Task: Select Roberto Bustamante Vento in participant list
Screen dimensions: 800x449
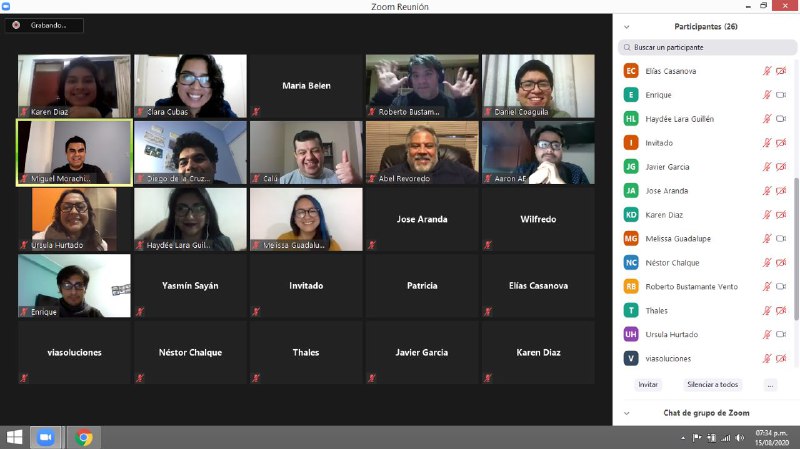Action: [x=692, y=287]
